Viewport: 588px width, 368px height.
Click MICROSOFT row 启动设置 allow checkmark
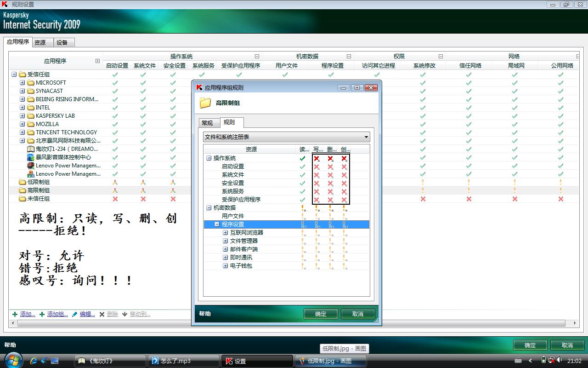coord(115,83)
